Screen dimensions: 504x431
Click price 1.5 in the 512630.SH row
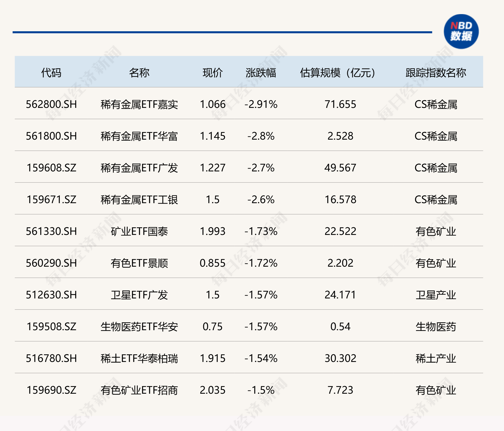pos(213,295)
